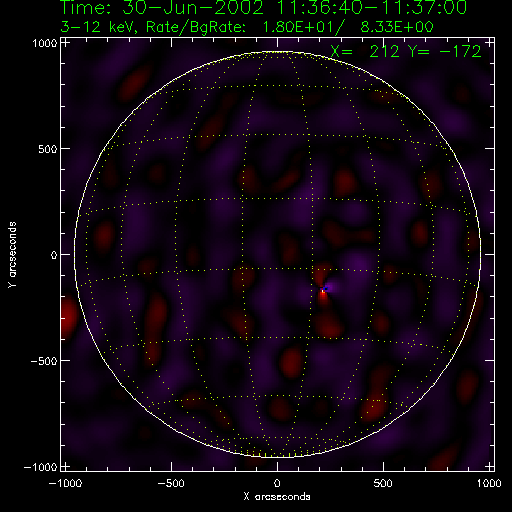Click the 0 tick label on X axis
Viewport: 512px width, 512px height.
coord(277,483)
